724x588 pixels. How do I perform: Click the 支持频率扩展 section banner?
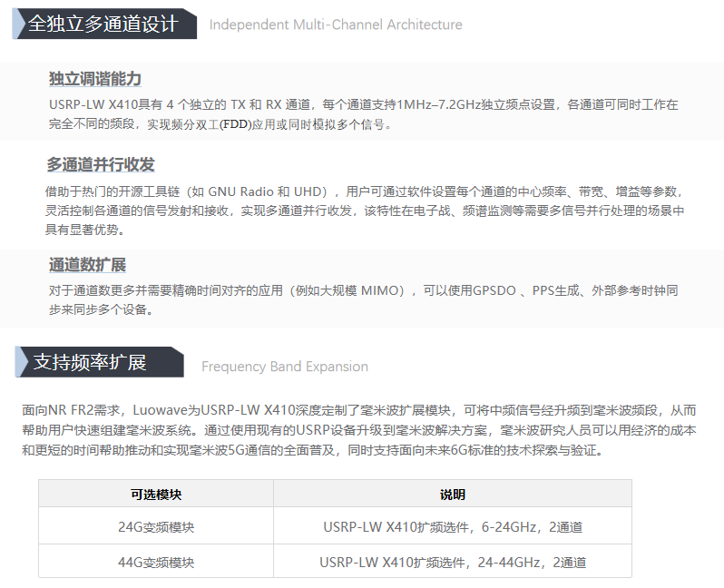click(91, 362)
